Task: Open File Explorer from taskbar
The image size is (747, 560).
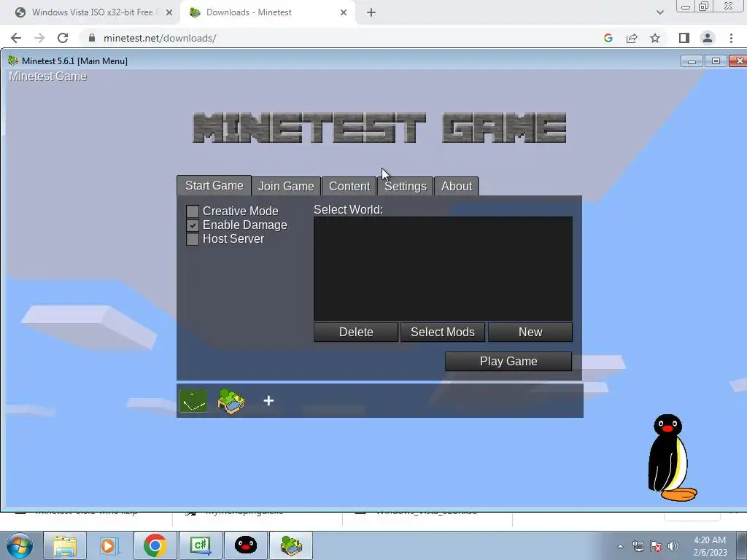Action: pyautogui.click(x=65, y=545)
